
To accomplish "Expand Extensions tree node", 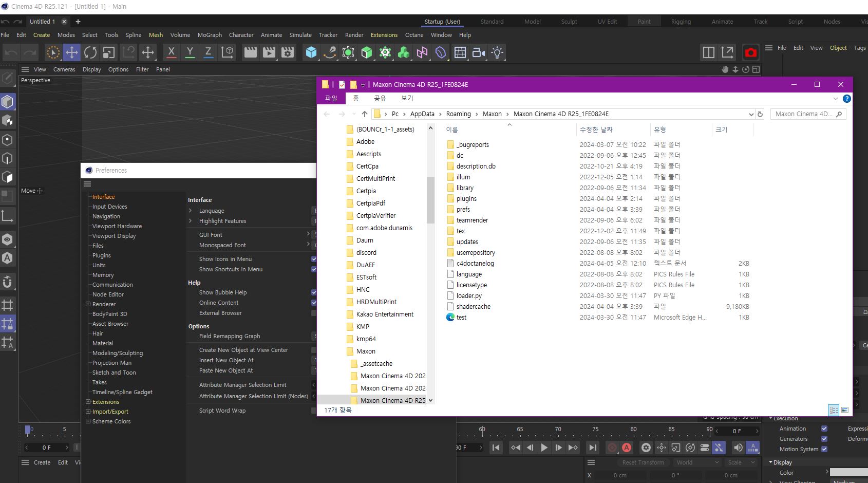I will point(88,402).
